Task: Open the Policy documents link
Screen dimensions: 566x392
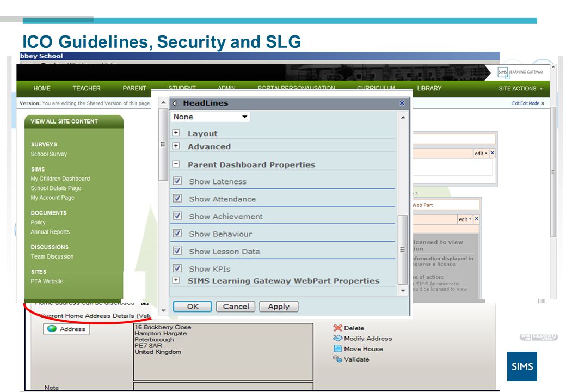Action: [38, 222]
